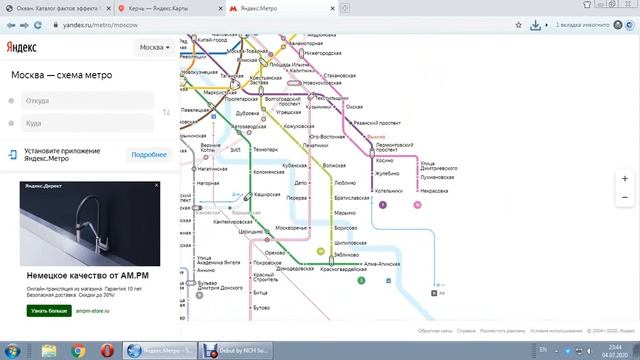Zoom in on the metro map
The height and width of the screenshot is (360, 640).
(x=624, y=179)
